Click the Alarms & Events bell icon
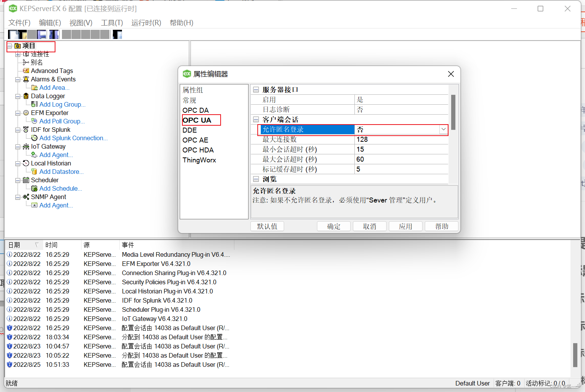585x392 pixels. click(26, 79)
